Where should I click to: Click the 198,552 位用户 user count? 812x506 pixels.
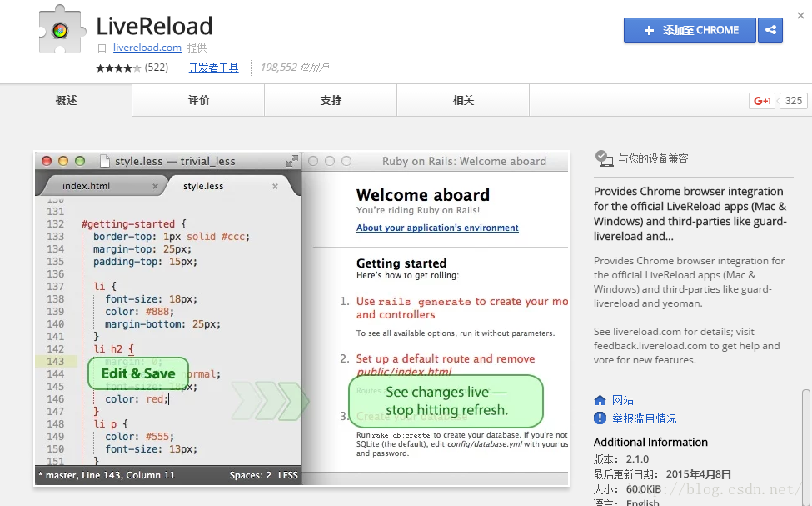(295, 68)
